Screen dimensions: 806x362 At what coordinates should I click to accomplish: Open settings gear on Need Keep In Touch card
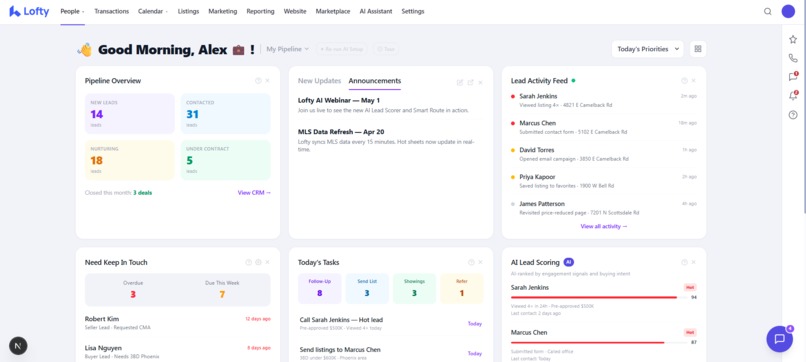[259, 262]
